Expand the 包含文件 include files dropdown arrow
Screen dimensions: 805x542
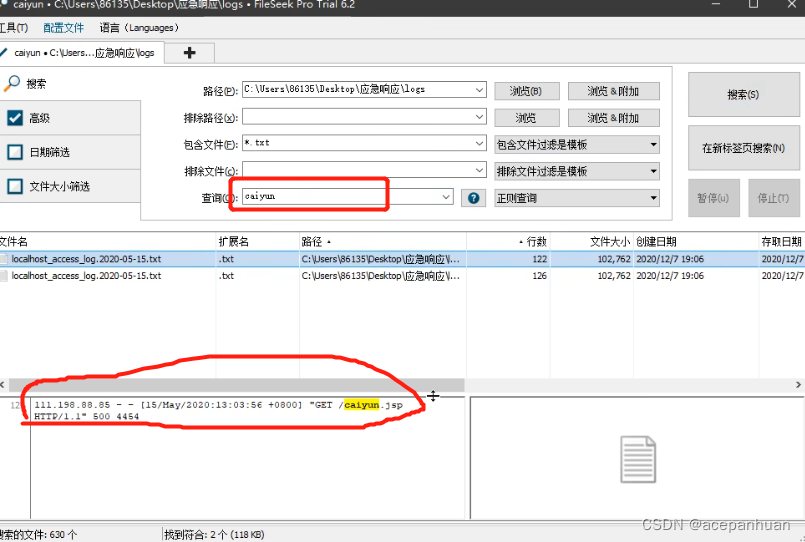[x=479, y=143]
